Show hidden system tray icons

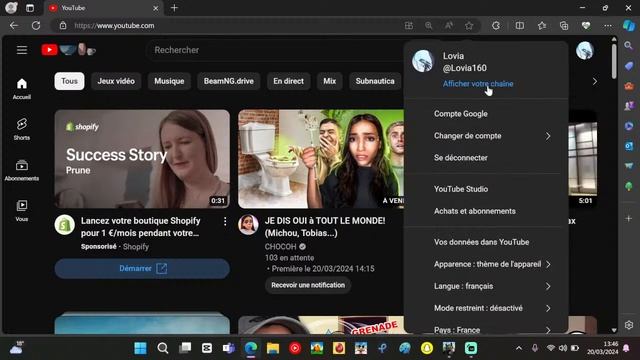click(x=519, y=348)
